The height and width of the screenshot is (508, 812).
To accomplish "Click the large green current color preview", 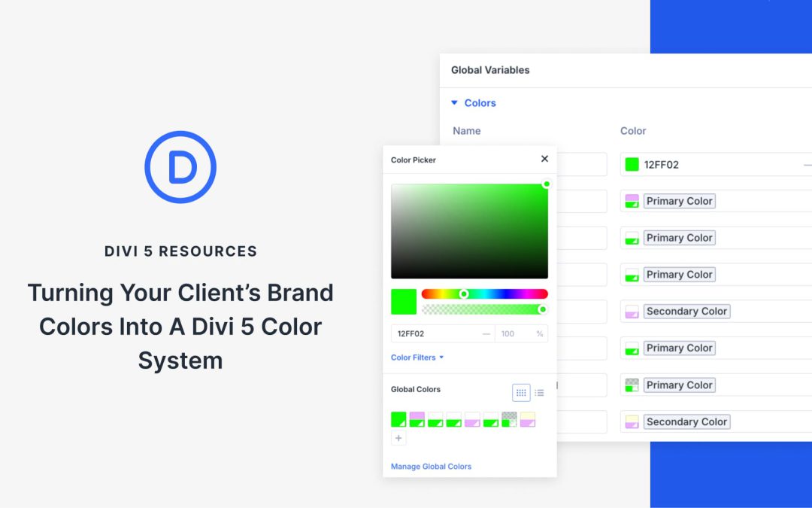I will [404, 302].
